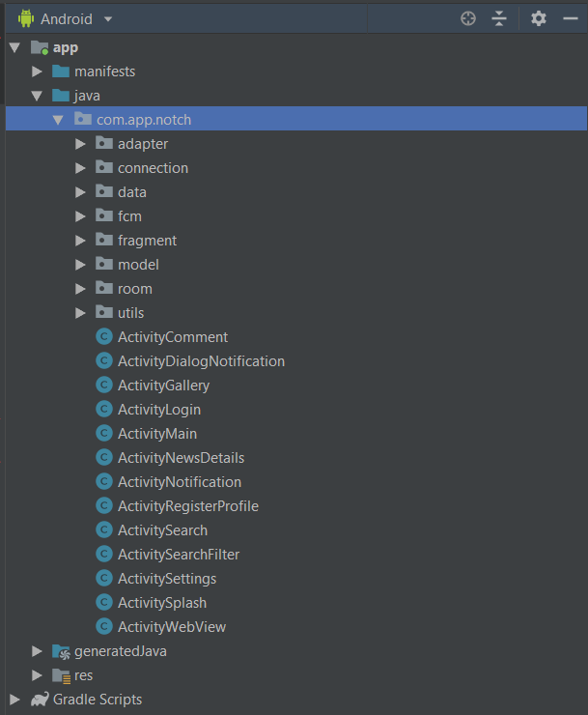Collapse the com.app.notch package arrow
This screenshot has height=715, width=588.
click(58, 120)
